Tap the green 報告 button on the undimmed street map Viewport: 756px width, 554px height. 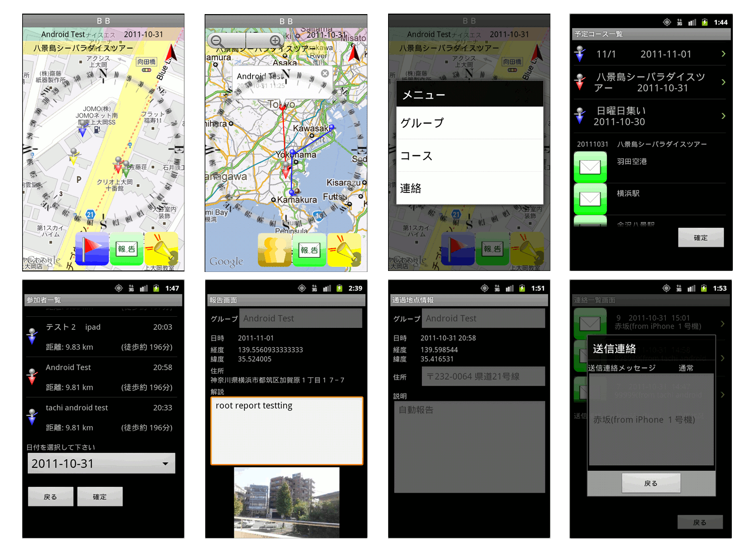(127, 248)
